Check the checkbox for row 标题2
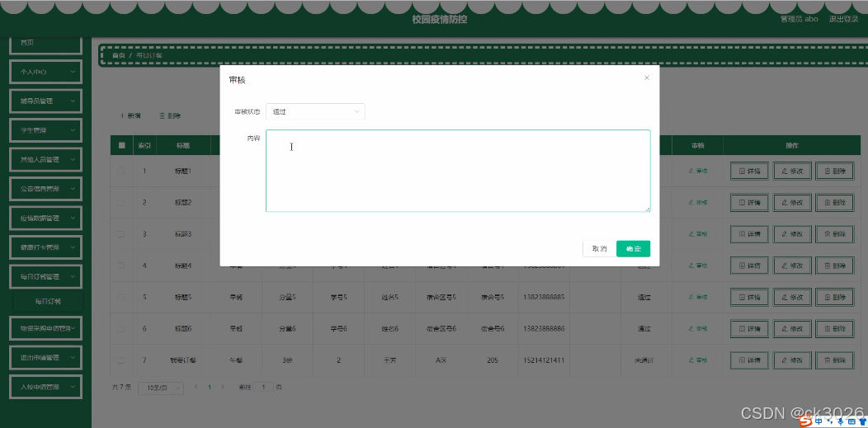The width and height of the screenshot is (868, 428). point(121,202)
